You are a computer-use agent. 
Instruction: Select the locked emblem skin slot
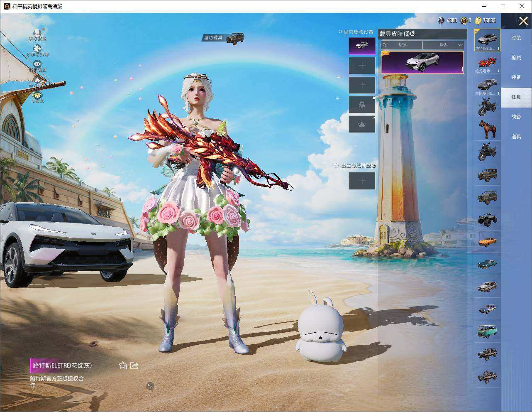coord(362,105)
